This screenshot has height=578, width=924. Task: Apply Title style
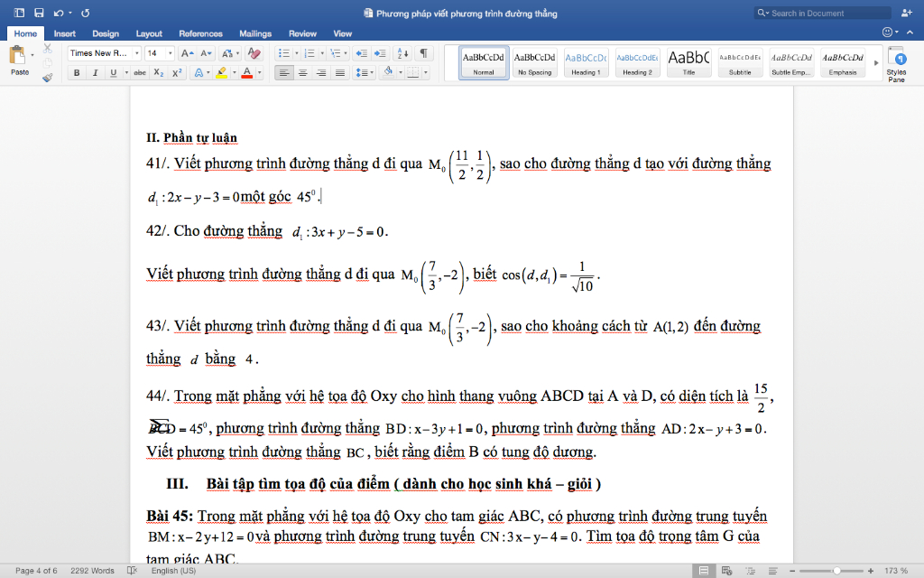click(x=688, y=62)
